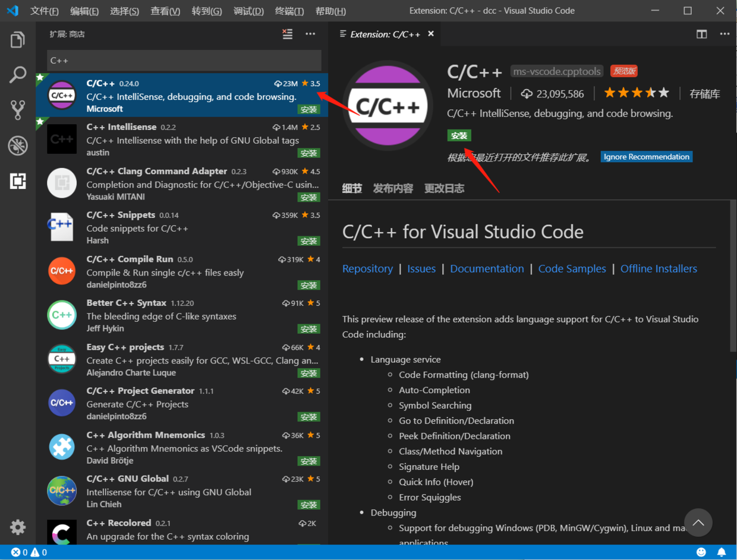
Task: Open the 选择(S) menu
Action: click(x=125, y=11)
